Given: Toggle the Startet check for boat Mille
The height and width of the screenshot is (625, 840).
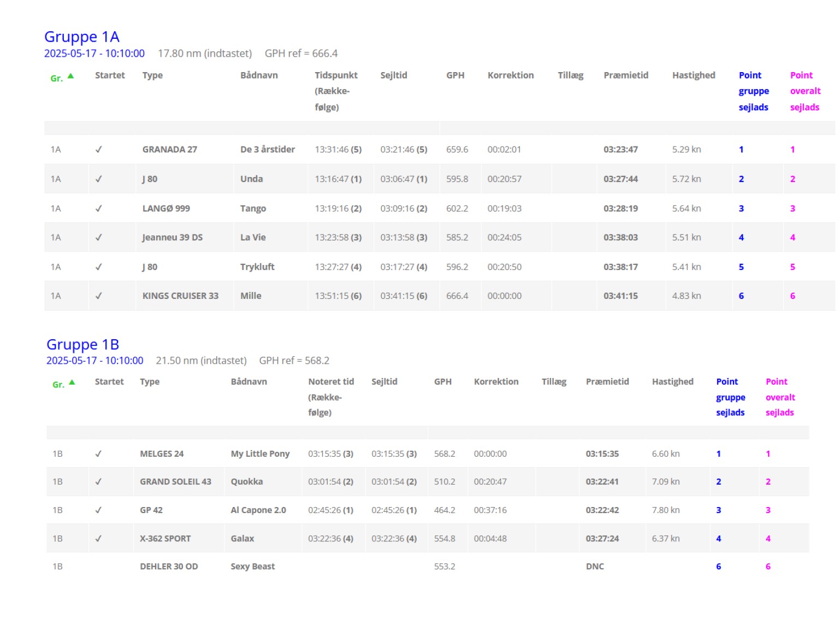Looking at the screenshot, I should 99,296.
